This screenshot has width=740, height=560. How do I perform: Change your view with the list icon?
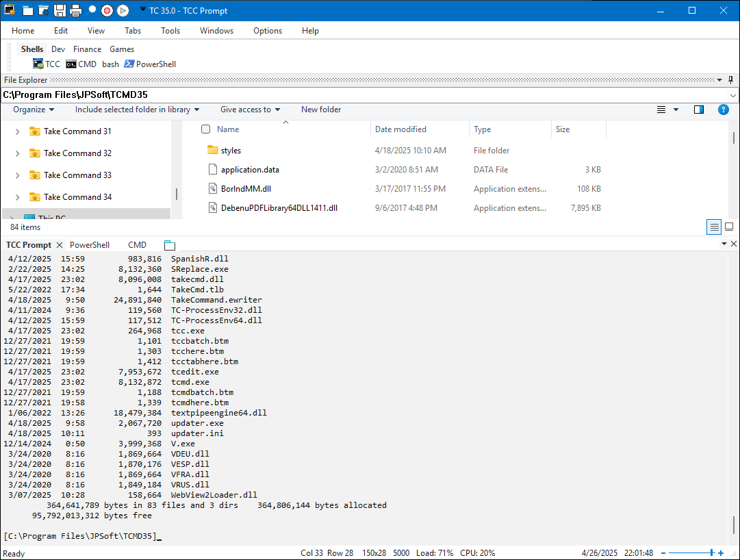[661, 110]
